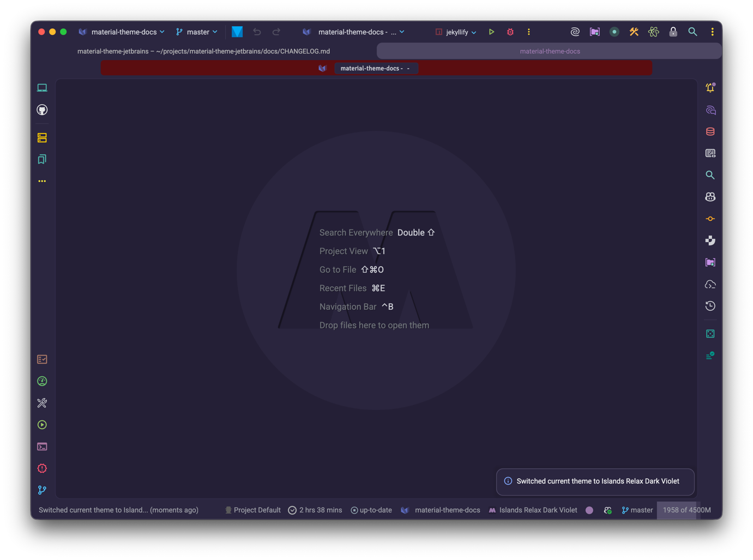Open the GitHub tool window icon

(42, 110)
